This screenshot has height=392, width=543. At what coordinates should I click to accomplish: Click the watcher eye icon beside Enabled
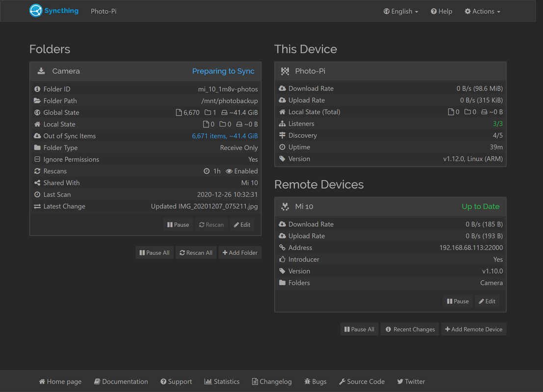click(x=229, y=171)
